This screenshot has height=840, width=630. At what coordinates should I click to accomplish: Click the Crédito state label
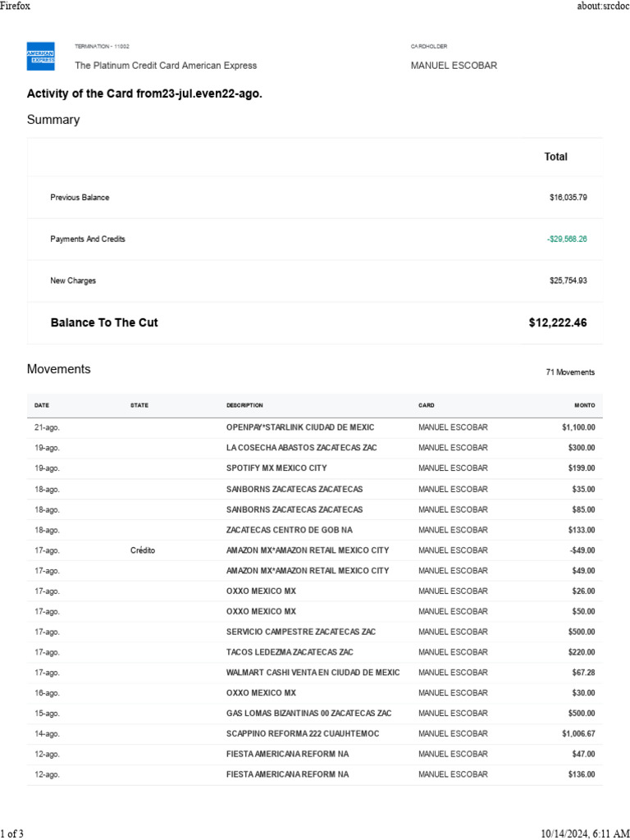(142, 550)
